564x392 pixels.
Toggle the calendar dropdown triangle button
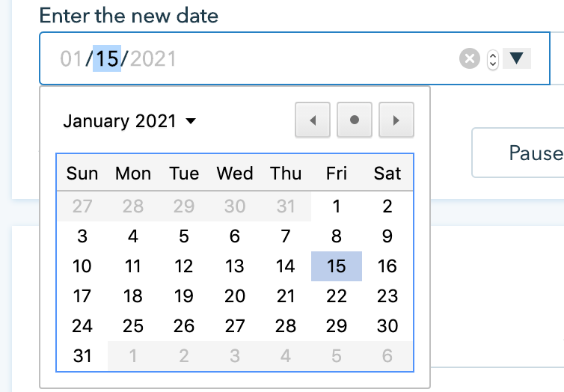(518, 58)
